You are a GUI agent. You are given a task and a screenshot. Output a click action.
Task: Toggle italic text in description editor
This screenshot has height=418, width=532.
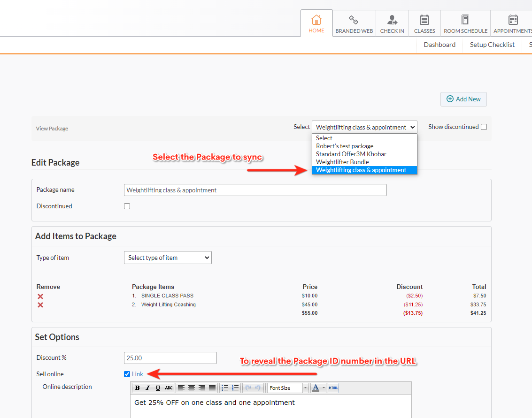[147, 388]
